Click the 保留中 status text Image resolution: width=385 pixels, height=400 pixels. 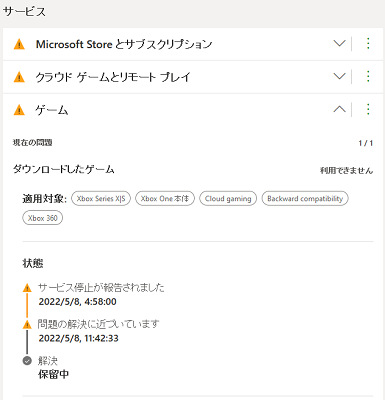click(53, 374)
